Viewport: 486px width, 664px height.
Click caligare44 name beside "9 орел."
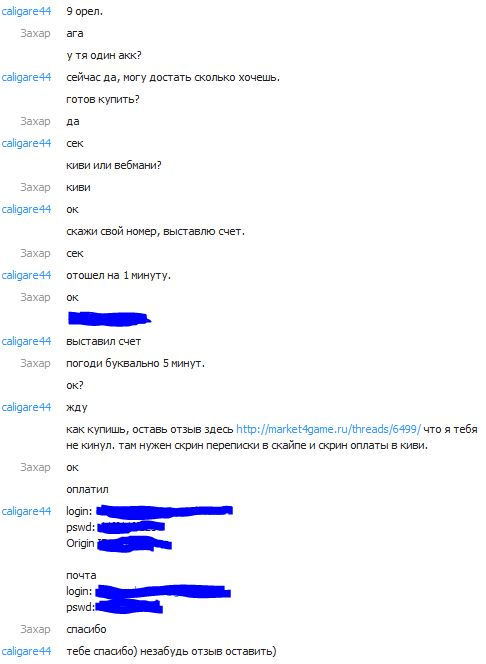pyautogui.click(x=26, y=11)
